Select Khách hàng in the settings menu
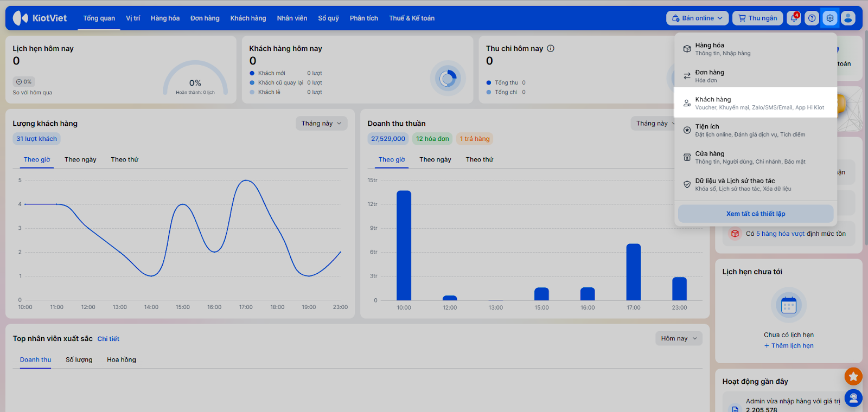Screen dimensions: 868x412 point(756,102)
